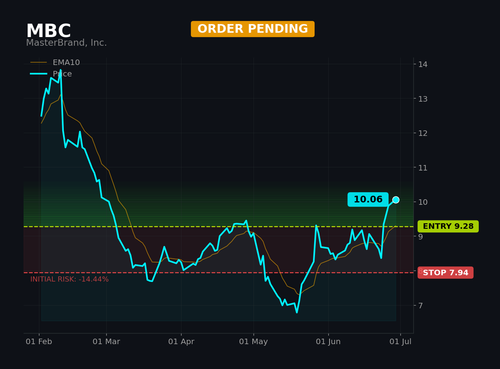Click the MBC ticker symbol
The image size is (500, 369).
(x=48, y=31)
